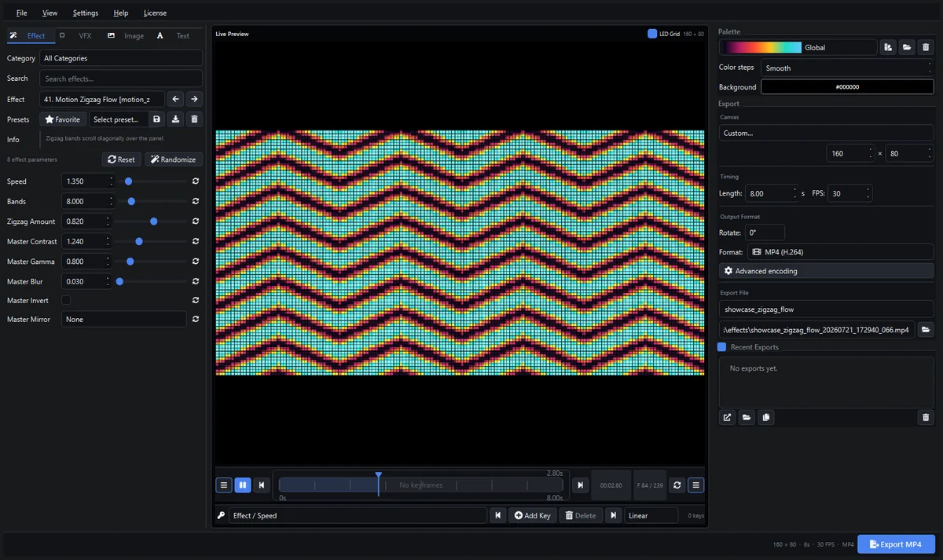Click the Zigzag Amount slider handle

(x=154, y=221)
